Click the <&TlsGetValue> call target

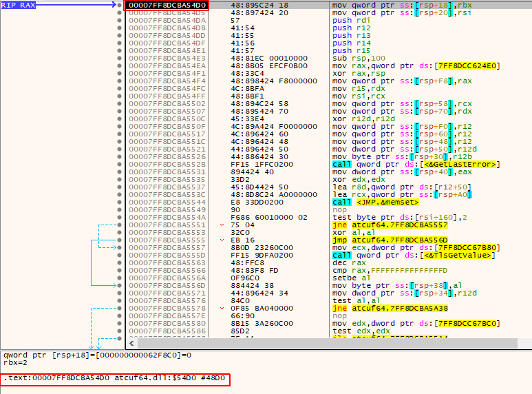[458, 255]
